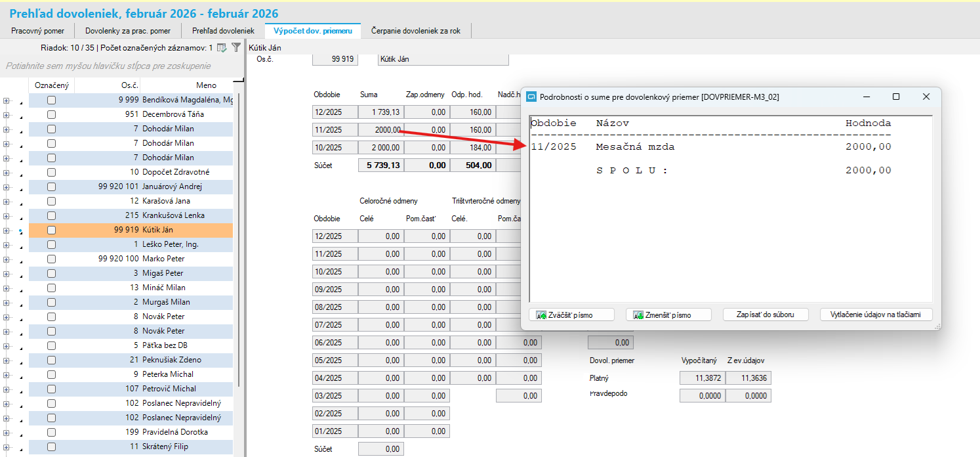
Task: Expand the Karašová Jana tree node
Action: pyautogui.click(x=7, y=202)
